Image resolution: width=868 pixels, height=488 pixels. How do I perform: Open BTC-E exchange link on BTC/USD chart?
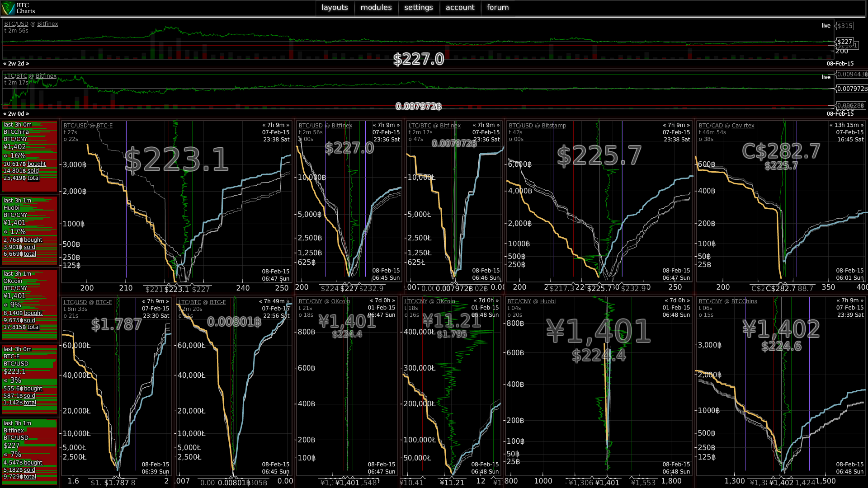(104, 126)
